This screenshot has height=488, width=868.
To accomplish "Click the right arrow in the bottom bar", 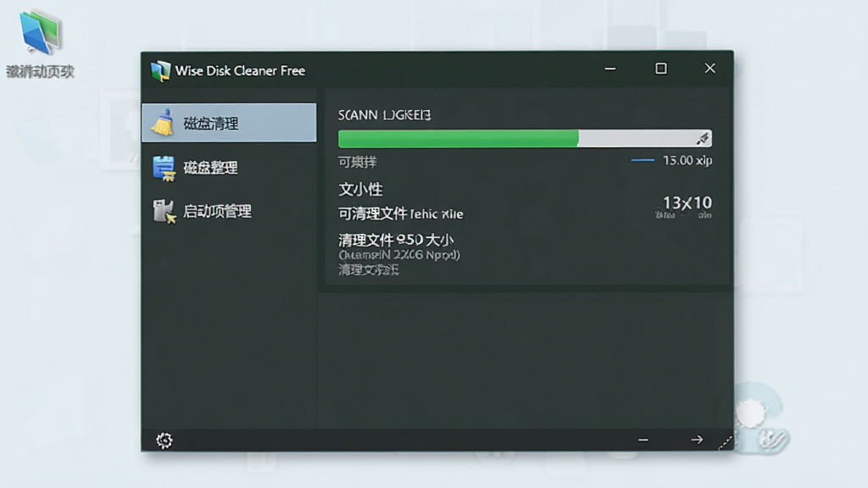I will [697, 440].
